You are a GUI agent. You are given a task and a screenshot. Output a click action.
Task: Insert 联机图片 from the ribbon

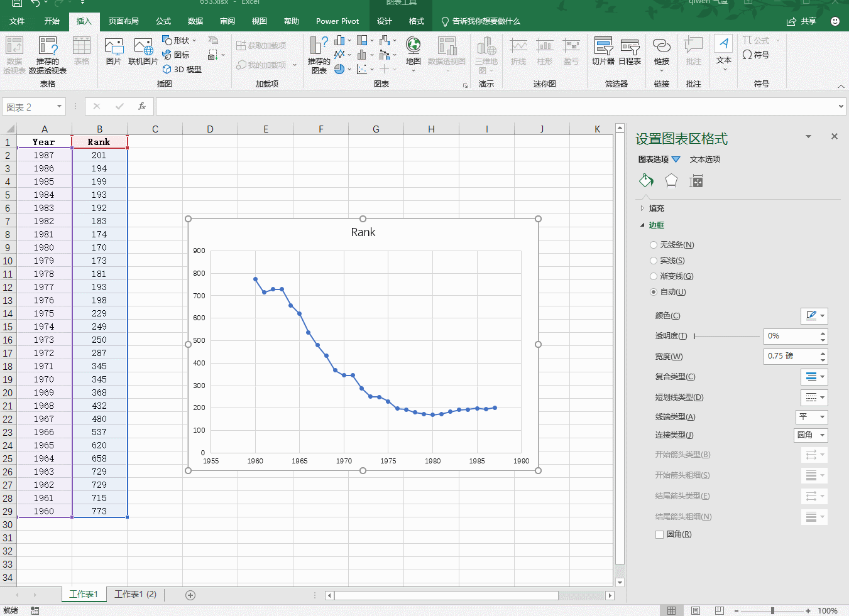pyautogui.click(x=143, y=54)
